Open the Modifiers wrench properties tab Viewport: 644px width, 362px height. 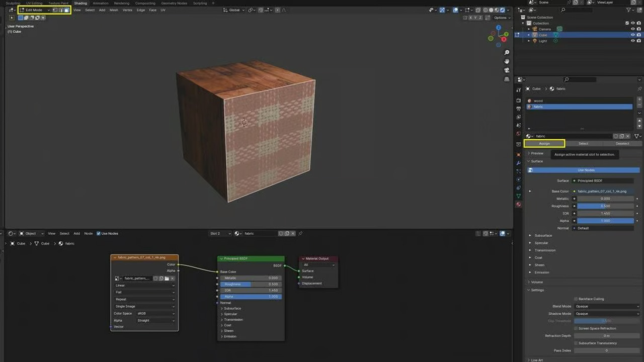click(518, 163)
